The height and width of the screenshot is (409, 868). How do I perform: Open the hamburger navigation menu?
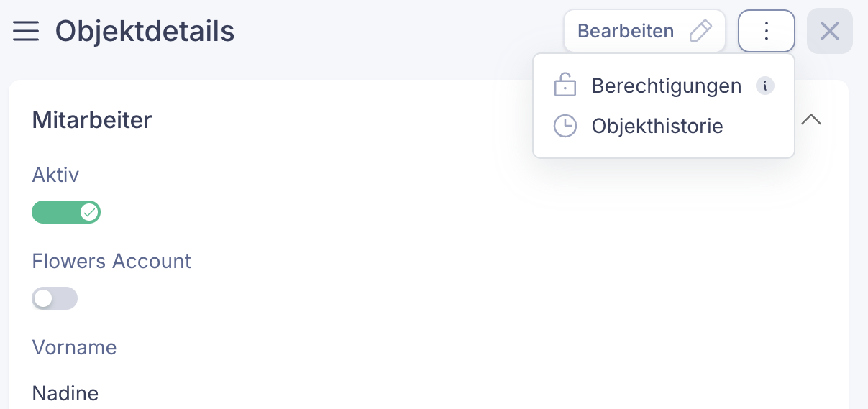click(x=26, y=32)
